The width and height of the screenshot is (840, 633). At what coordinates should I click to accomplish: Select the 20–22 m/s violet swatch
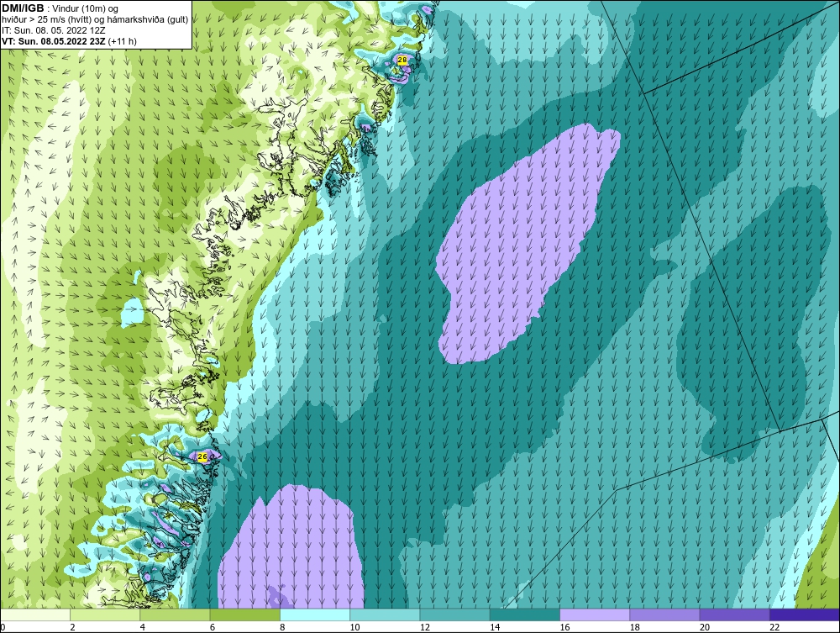click(734, 615)
